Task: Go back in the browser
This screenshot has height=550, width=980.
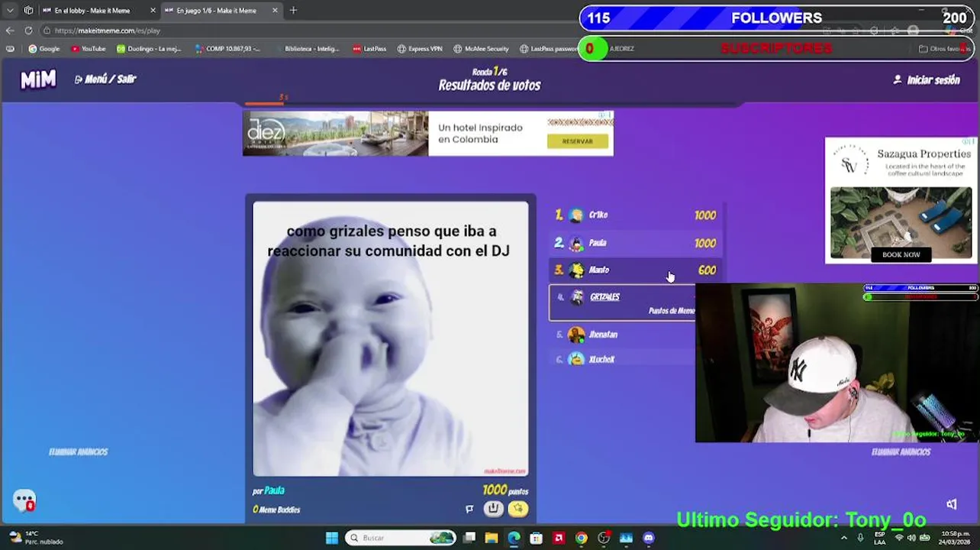Action: (9, 31)
